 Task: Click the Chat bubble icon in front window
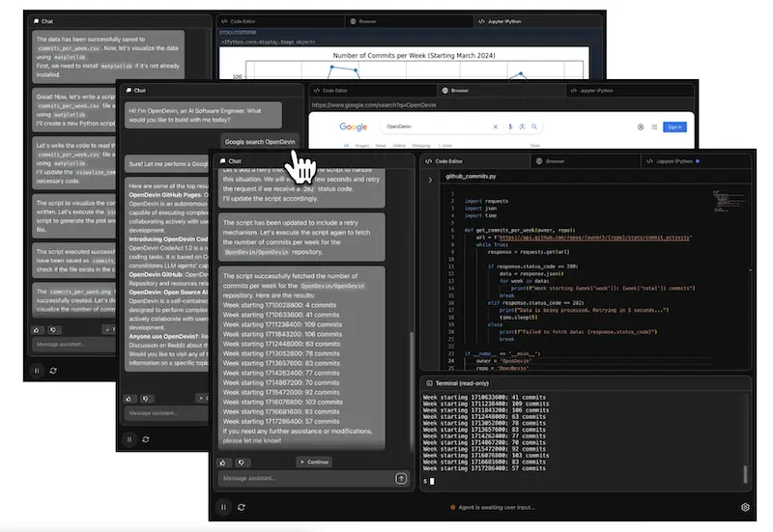tap(223, 161)
